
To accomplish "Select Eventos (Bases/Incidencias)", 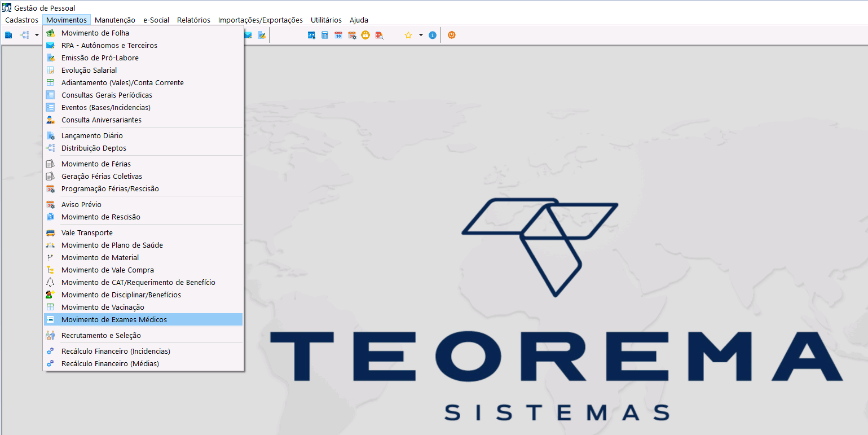I will (143, 108).
